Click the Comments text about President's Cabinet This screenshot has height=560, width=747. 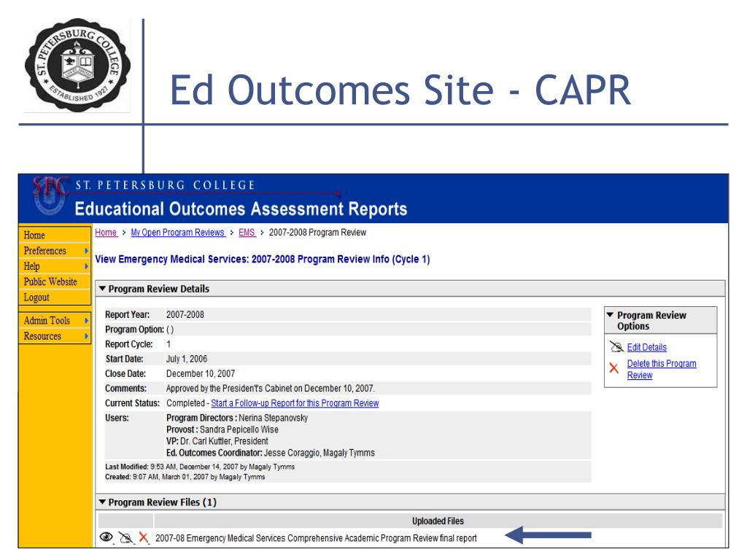tap(270, 389)
